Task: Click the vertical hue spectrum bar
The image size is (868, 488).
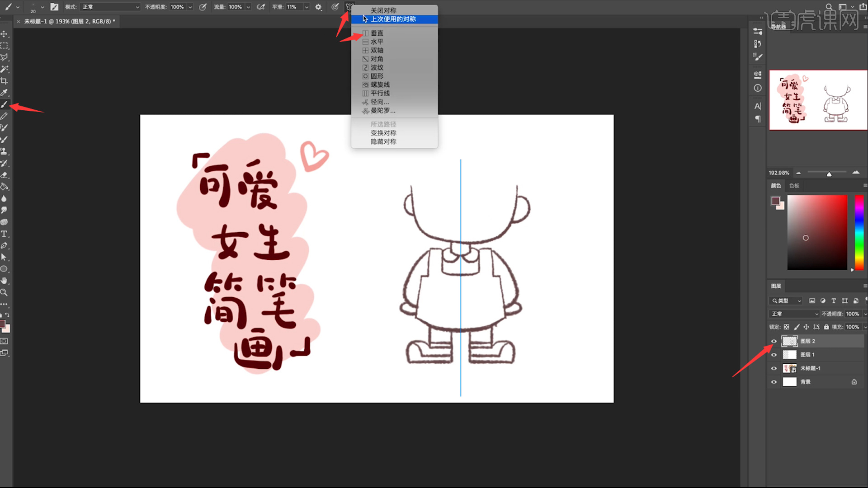Action: 859,232
